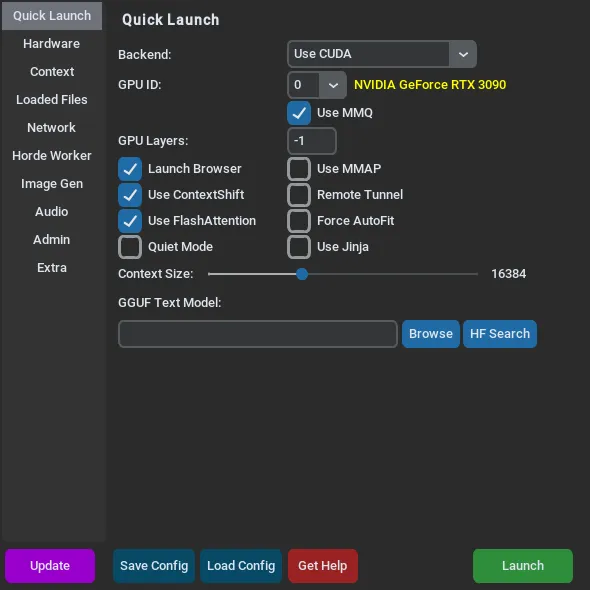Select the Extra tab
590x590 pixels.
52,268
